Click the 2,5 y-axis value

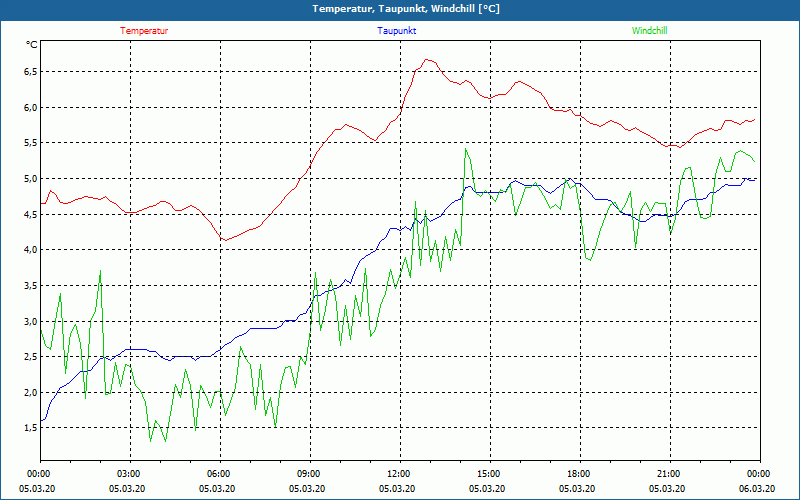(30, 357)
